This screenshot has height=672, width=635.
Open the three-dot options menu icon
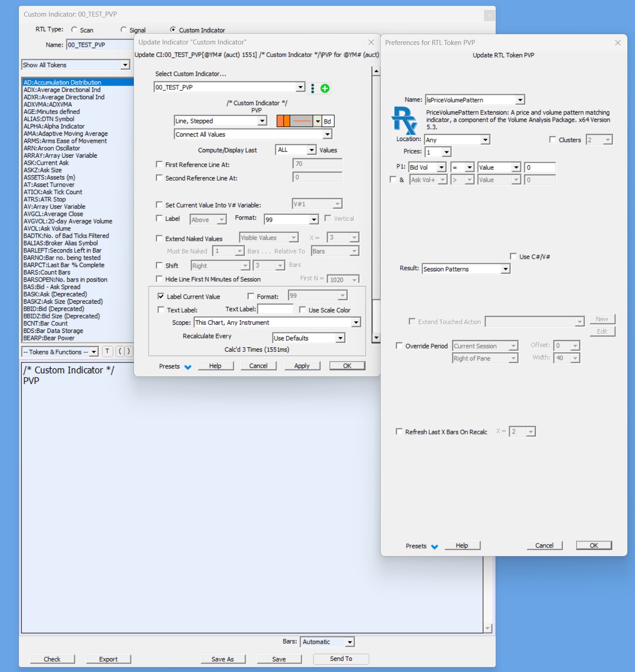click(x=312, y=88)
